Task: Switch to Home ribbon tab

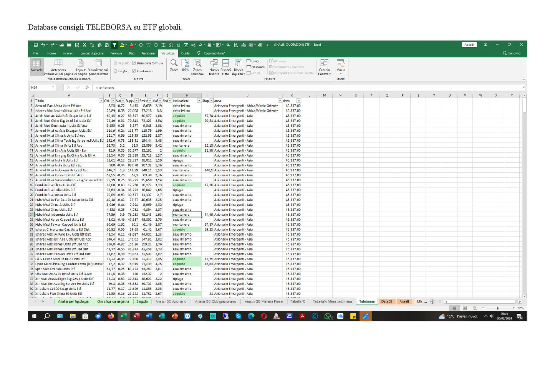Action: (x=51, y=53)
